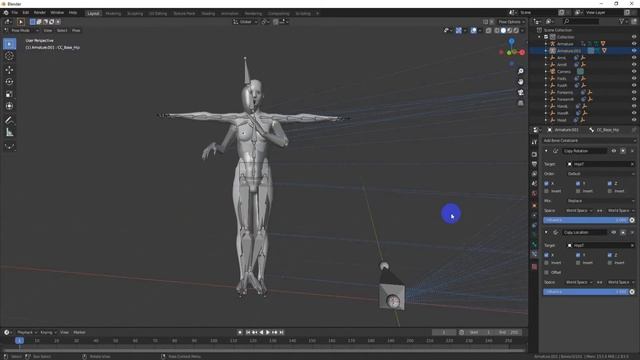Click the Blender logo menu icon

tap(6, 13)
